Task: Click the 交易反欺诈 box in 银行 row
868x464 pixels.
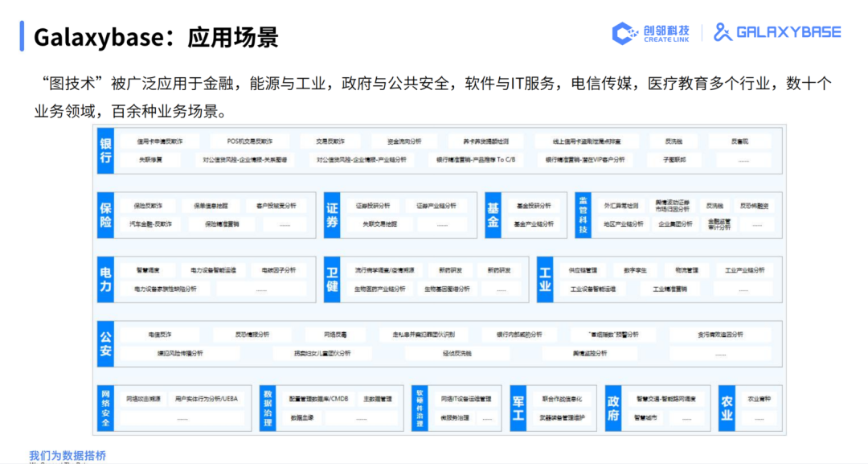Action: pos(330,142)
